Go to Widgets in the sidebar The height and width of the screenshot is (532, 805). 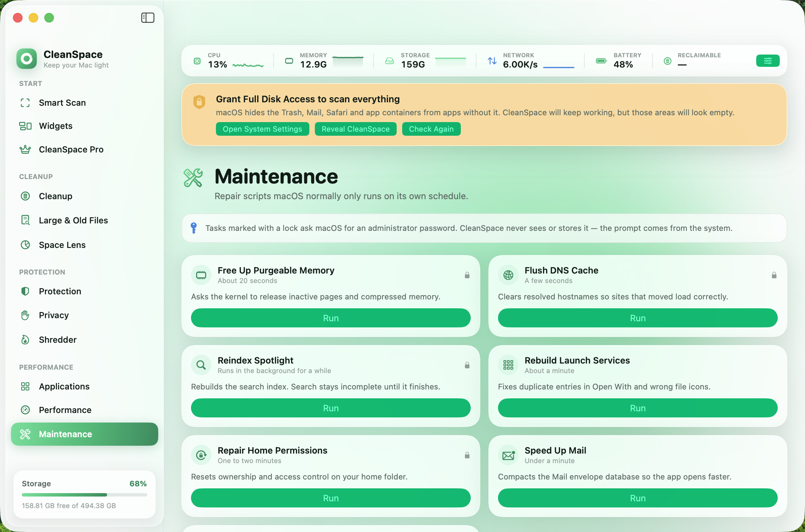[85, 126]
